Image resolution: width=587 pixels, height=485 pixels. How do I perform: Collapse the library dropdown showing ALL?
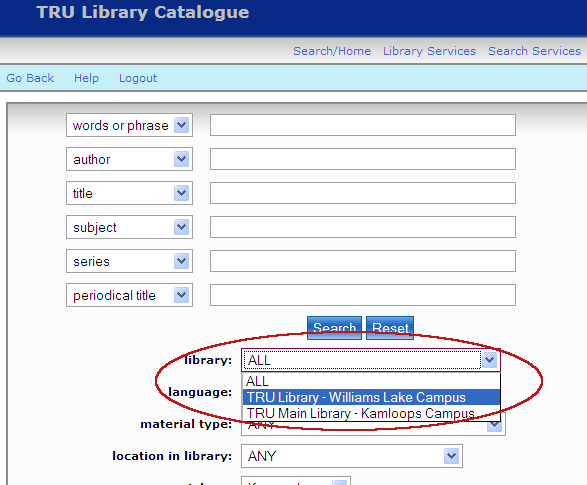(x=371, y=360)
